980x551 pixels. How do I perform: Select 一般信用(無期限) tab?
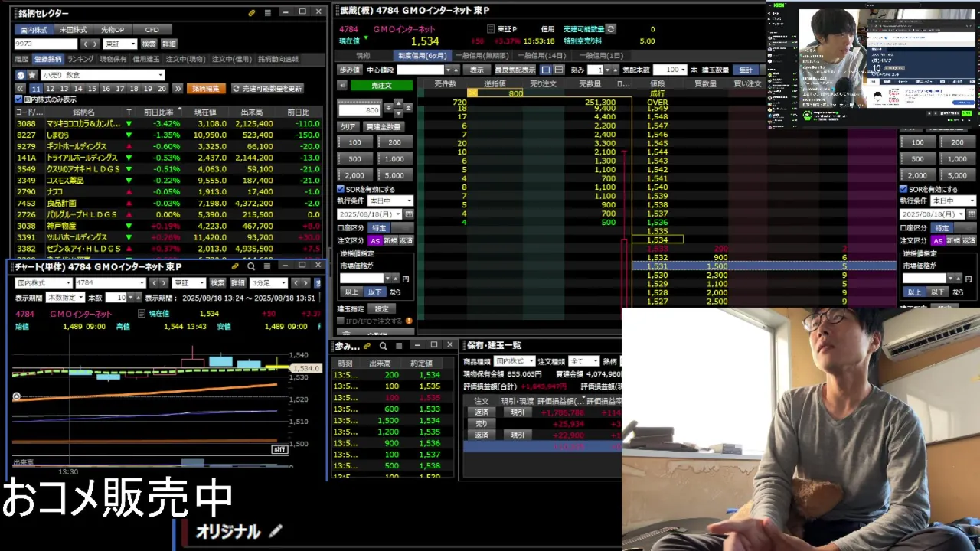point(482,55)
